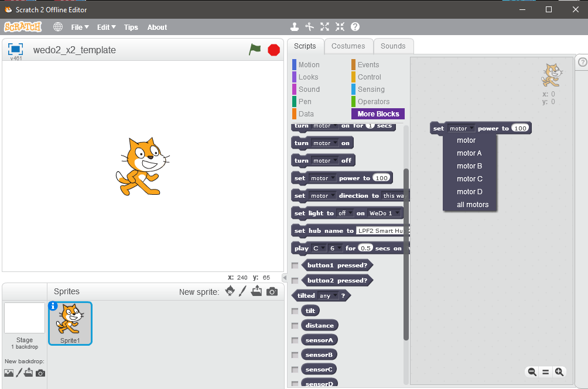This screenshot has height=389, width=588.
Task: Click the hub name LPF2 Smart Hub field
Action: click(x=382, y=230)
